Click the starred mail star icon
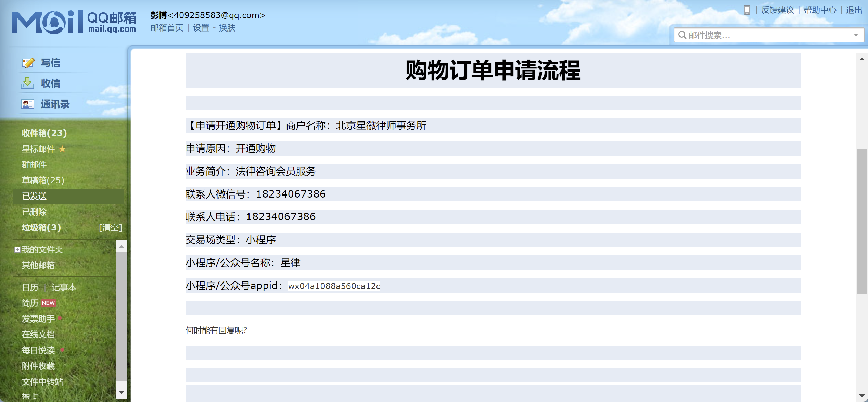868x402 pixels. (x=62, y=149)
